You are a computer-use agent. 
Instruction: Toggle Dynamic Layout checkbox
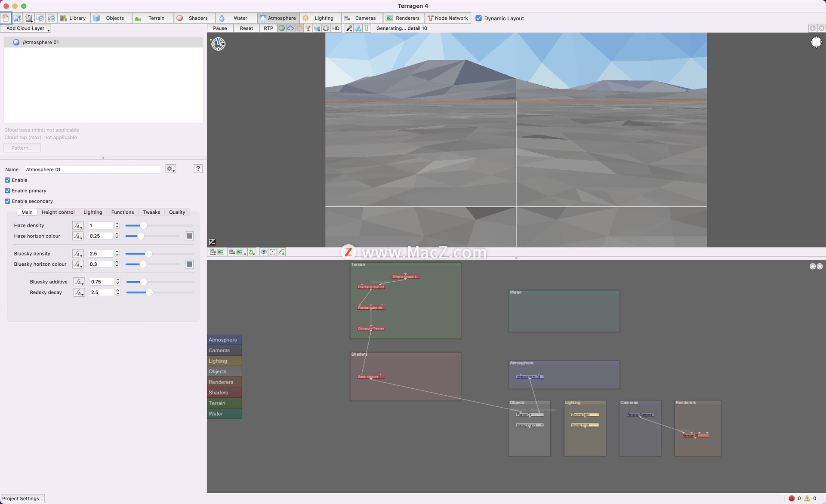[478, 18]
